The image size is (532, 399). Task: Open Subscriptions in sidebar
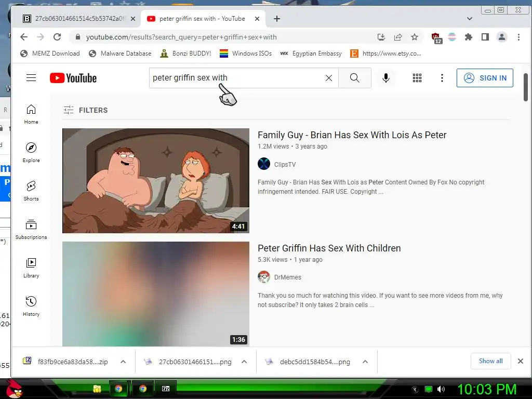(x=31, y=229)
